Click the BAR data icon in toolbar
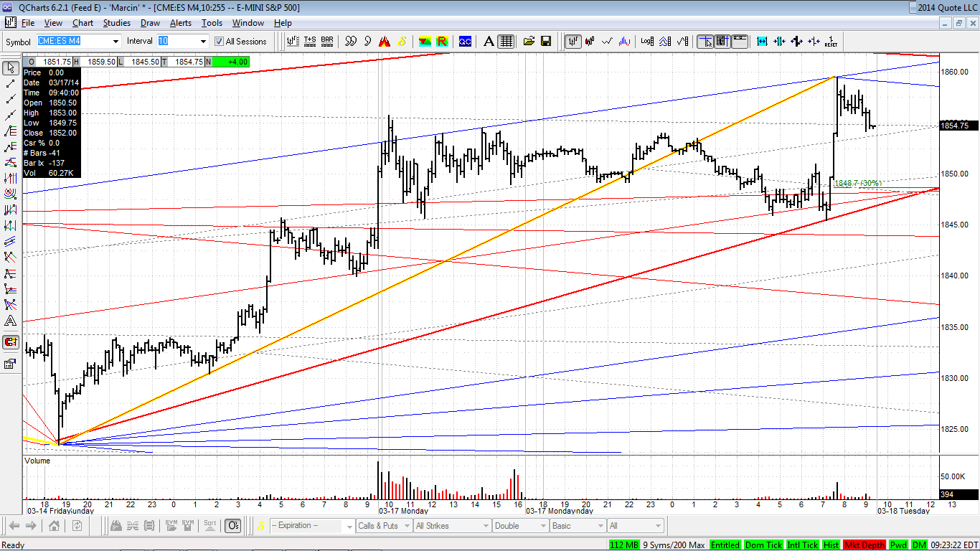 pos(327,41)
